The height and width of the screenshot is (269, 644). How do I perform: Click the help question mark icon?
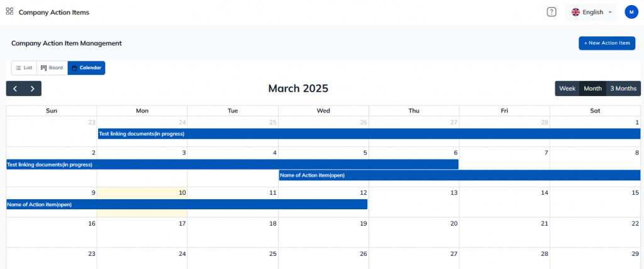pos(552,12)
